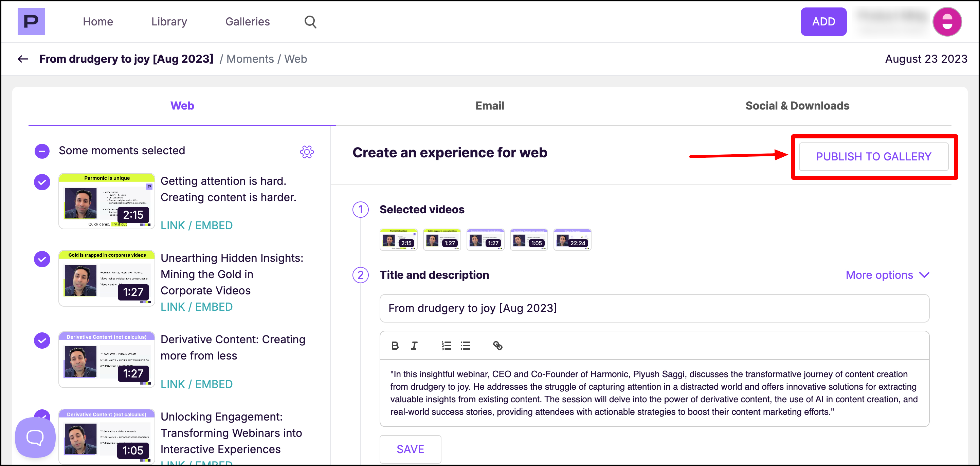
Task: Toggle italic formatting in description editor
Action: (x=414, y=346)
